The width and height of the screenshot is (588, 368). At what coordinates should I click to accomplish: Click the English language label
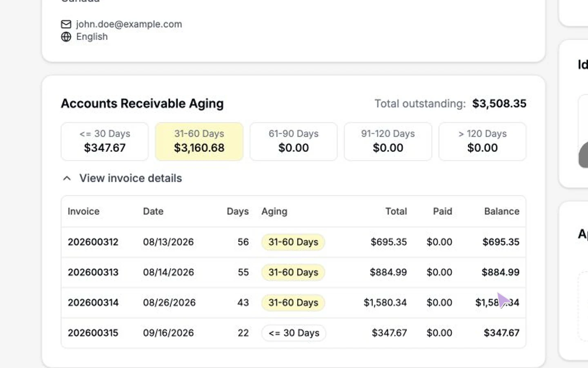92,37
